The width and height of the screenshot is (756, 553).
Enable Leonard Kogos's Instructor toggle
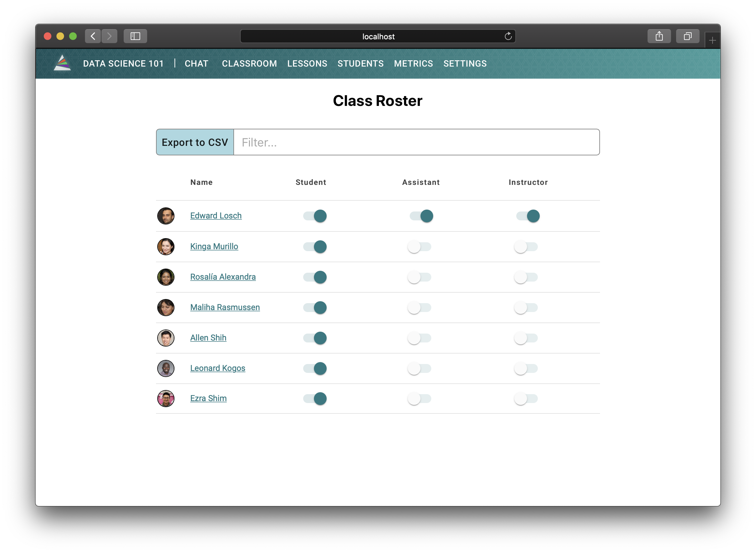[x=526, y=368]
